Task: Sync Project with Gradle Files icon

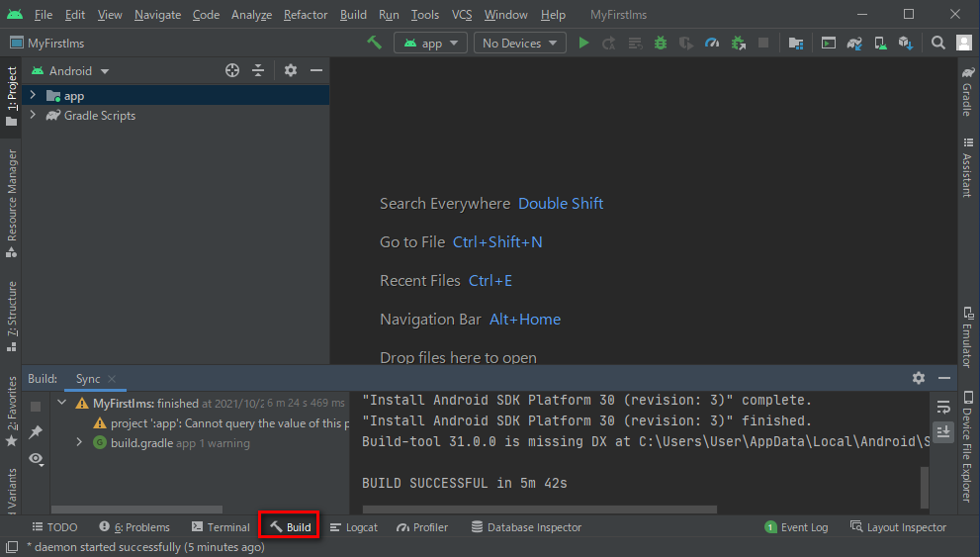Action: (x=854, y=43)
